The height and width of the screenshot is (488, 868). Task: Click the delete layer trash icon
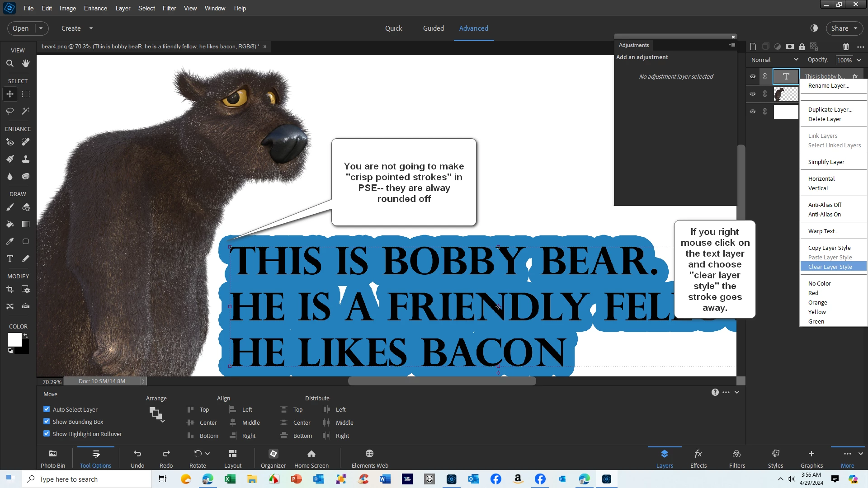click(x=846, y=47)
